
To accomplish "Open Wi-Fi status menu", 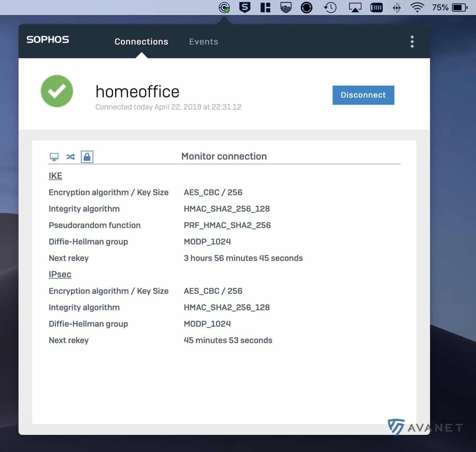I will coord(417,7).
